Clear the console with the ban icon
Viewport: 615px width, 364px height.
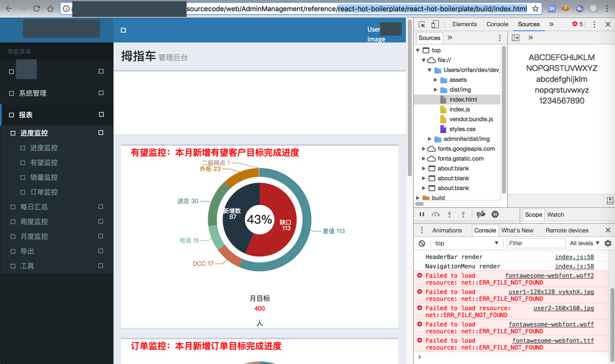(x=422, y=243)
